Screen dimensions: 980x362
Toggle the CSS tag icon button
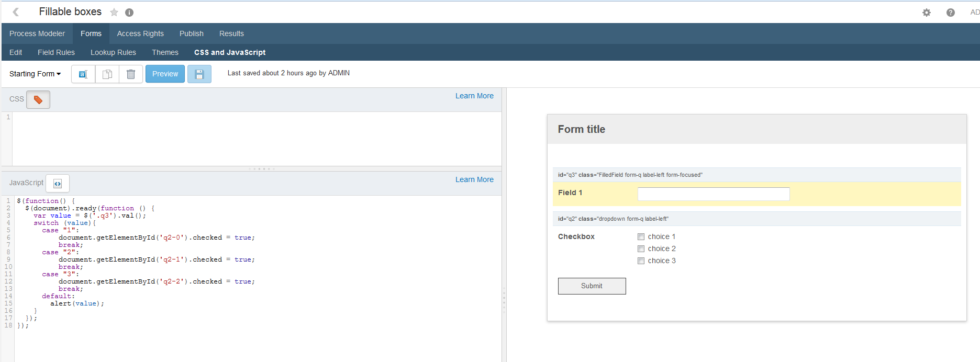click(38, 99)
